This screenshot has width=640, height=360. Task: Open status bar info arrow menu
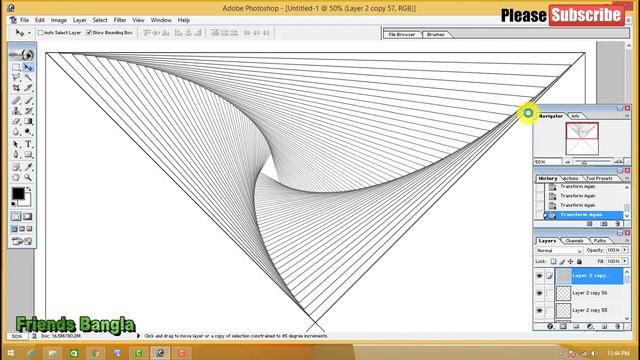138,336
